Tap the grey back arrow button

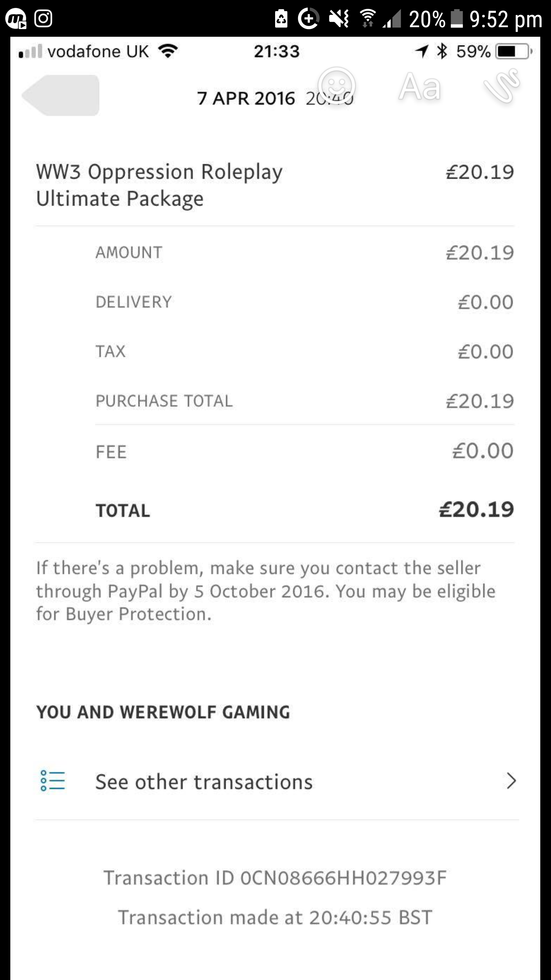[60, 95]
